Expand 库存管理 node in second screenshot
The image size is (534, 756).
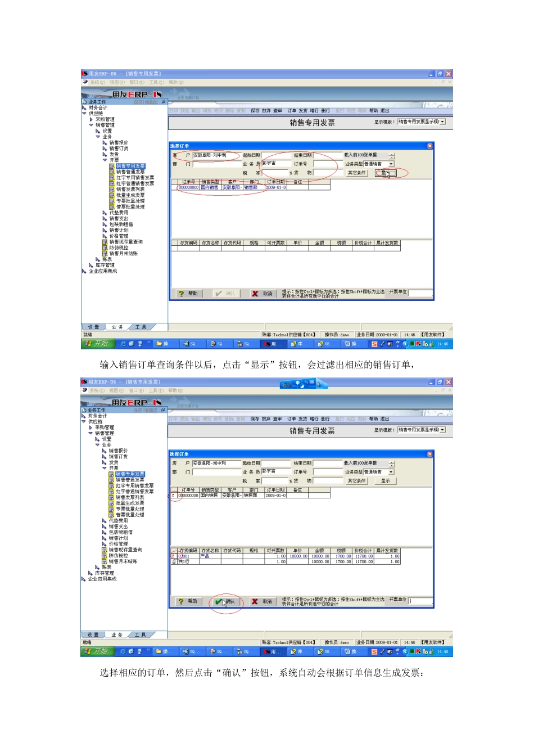click(x=90, y=573)
